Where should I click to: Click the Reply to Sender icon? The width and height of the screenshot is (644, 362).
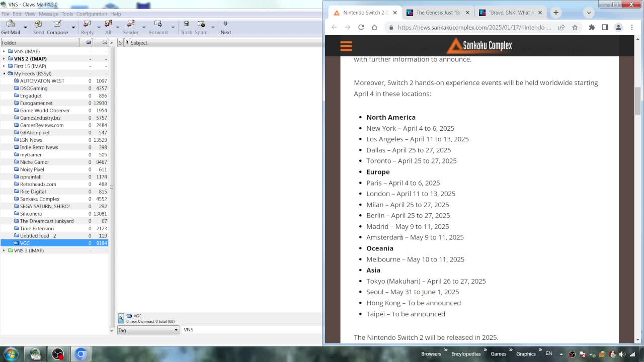tap(130, 27)
